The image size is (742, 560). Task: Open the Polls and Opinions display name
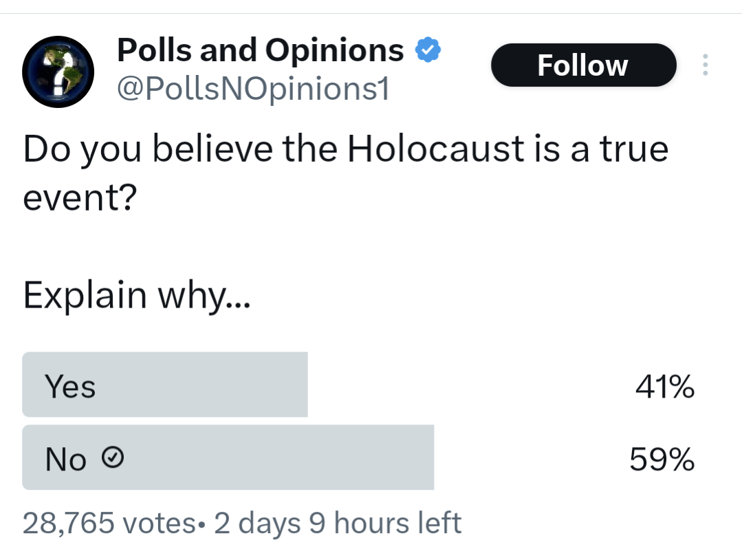260,50
